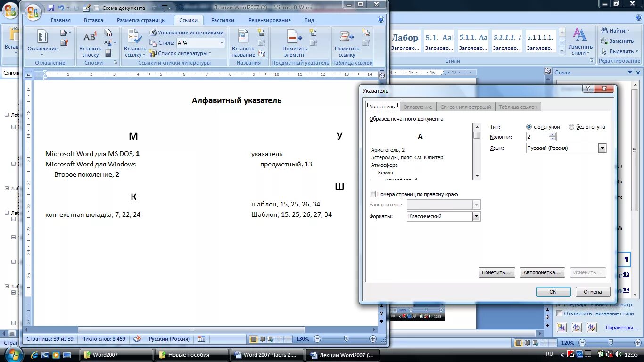Viewport: 644px width, 362px height.
Task: Click the insert index icon beside 'Пометить элемент'
Action: [313, 33]
